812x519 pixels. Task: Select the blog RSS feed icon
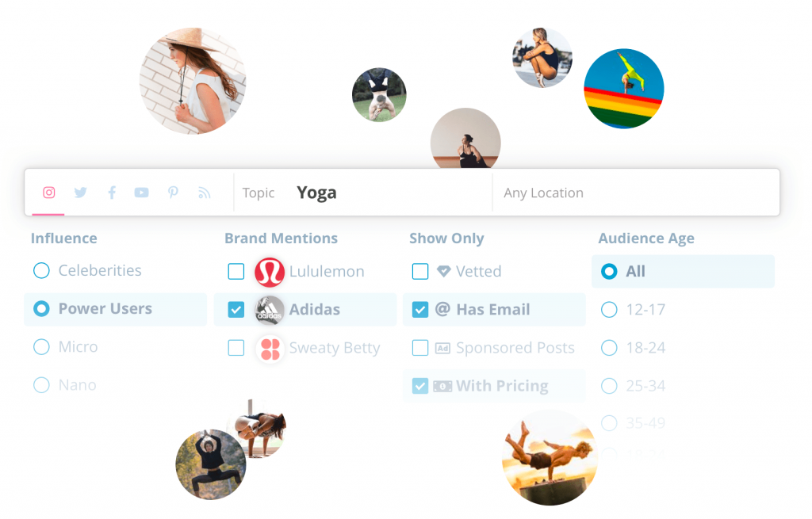point(204,193)
